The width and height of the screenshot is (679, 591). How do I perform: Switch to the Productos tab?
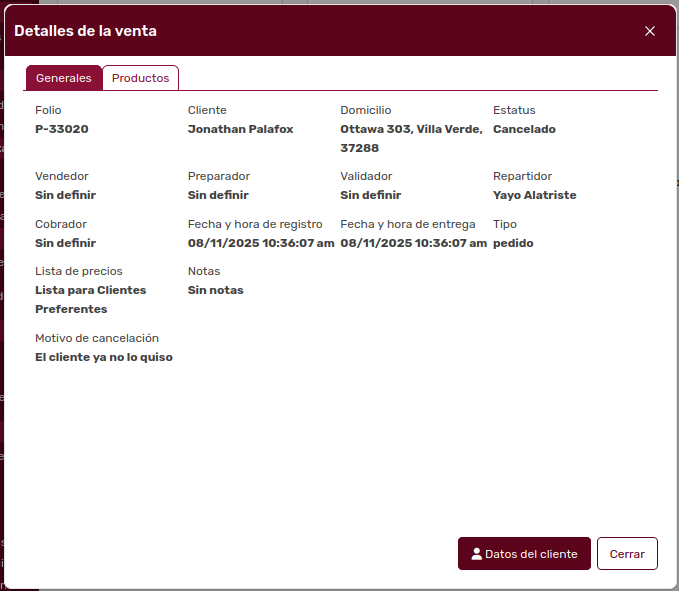(140, 78)
